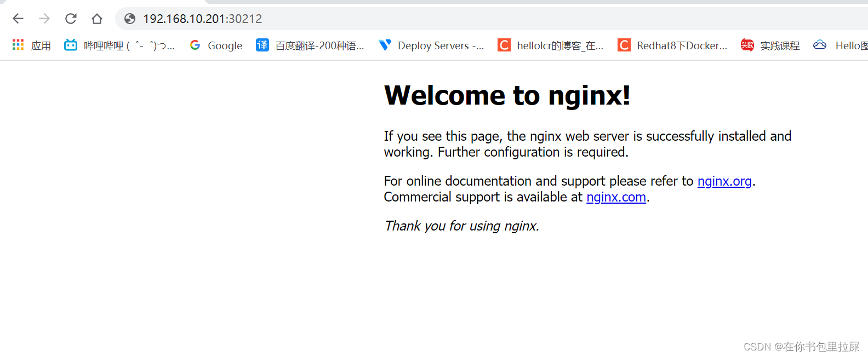Click the Thank you for using nginx text
This screenshot has height=357, width=868.
(x=462, y=226)
